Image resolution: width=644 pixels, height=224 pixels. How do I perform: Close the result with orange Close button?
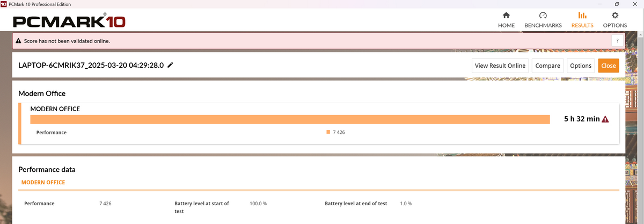pos(609,66)
